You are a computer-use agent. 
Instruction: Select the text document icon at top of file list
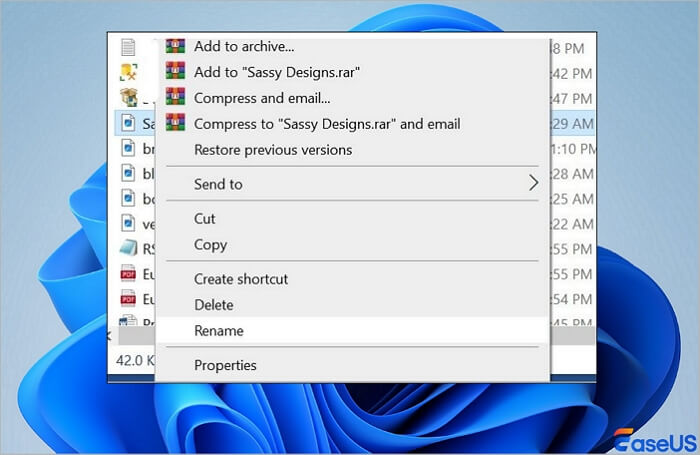[x=128, y=47]
